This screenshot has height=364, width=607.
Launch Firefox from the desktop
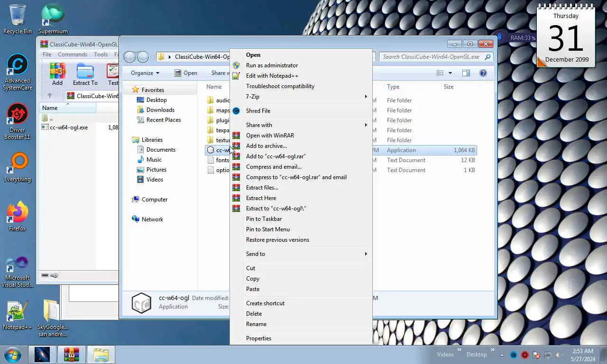(x=18, y=216)
